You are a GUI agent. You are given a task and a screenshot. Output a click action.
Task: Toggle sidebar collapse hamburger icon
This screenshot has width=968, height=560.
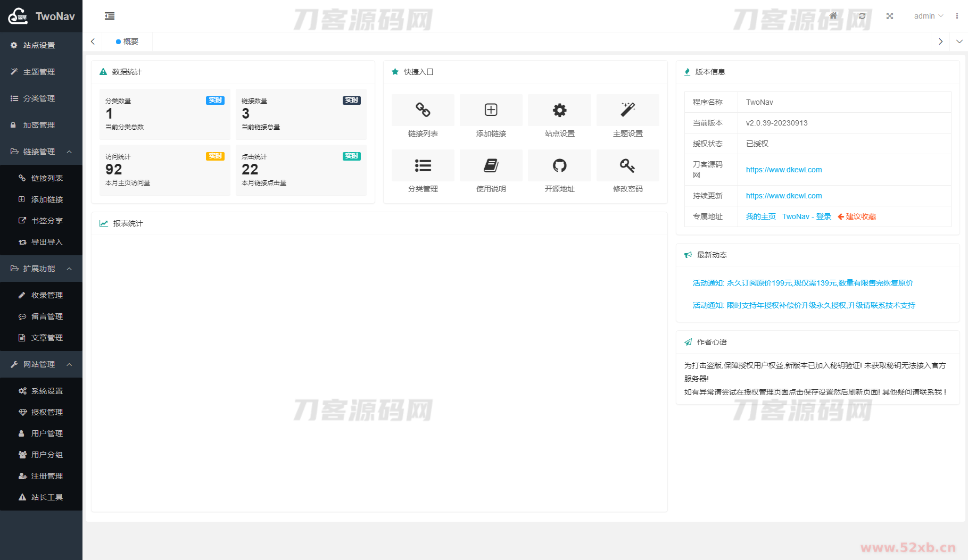tap(110, 16)
